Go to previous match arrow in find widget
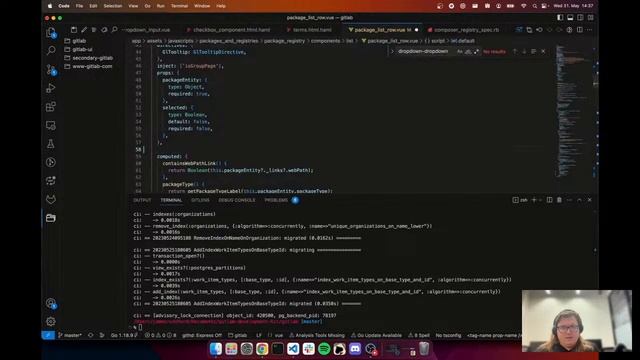The image size is (640, 360). tap(515, 51)
